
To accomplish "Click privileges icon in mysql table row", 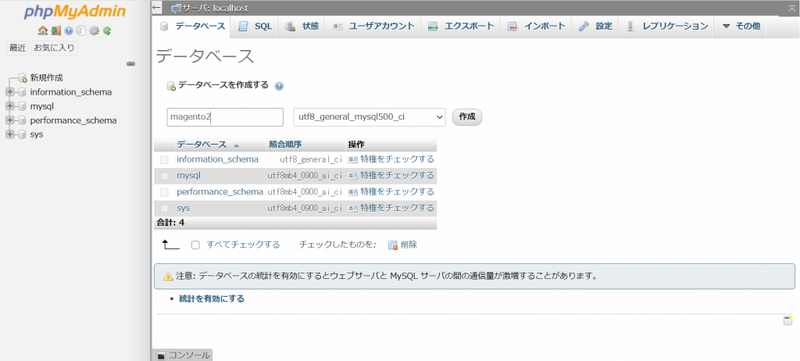I will pyautogui.click(x=353, y=176).
